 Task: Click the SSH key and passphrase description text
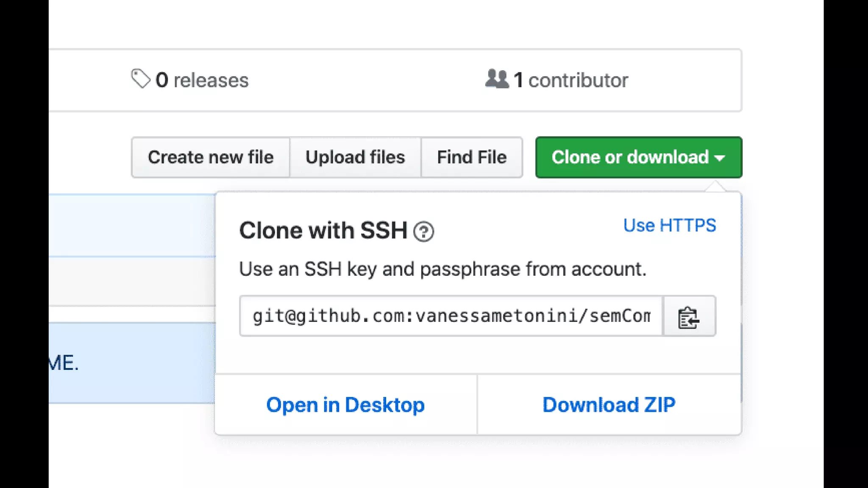[442, 269]
